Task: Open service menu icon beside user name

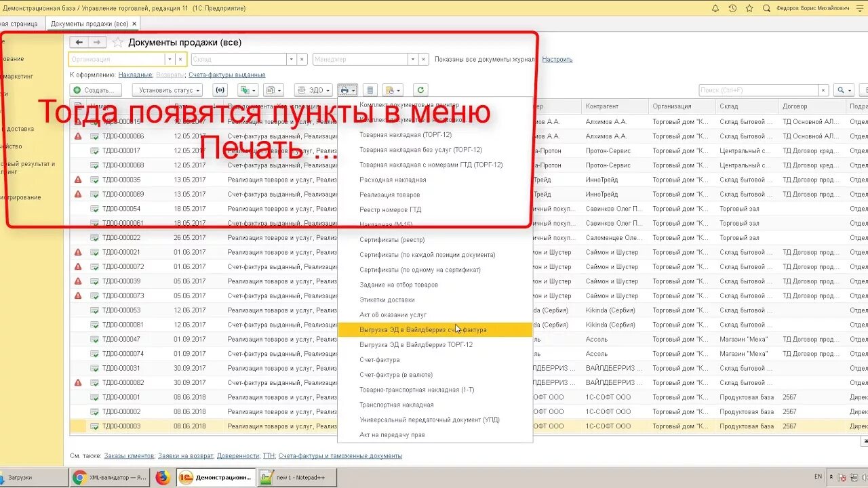Action: [859, 8]
